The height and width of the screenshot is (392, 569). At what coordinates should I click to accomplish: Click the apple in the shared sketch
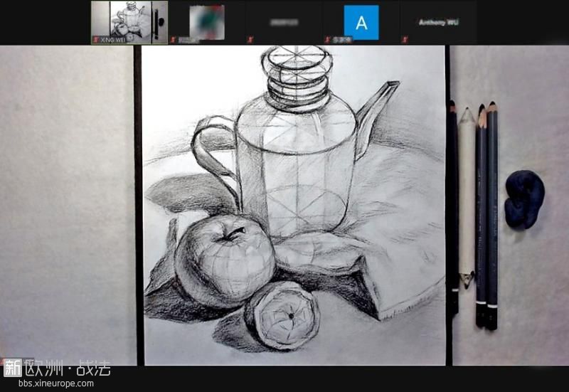tap(224, 260)
